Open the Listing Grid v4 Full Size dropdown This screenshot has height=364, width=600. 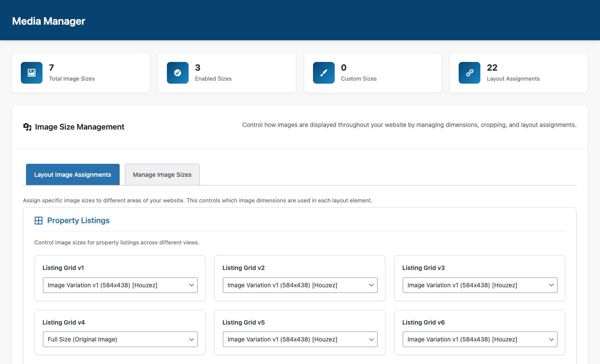pos(120,339)
